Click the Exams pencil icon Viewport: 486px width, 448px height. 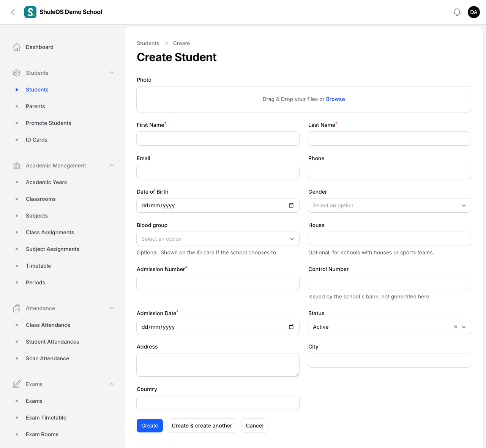click(x=17, y=384)
